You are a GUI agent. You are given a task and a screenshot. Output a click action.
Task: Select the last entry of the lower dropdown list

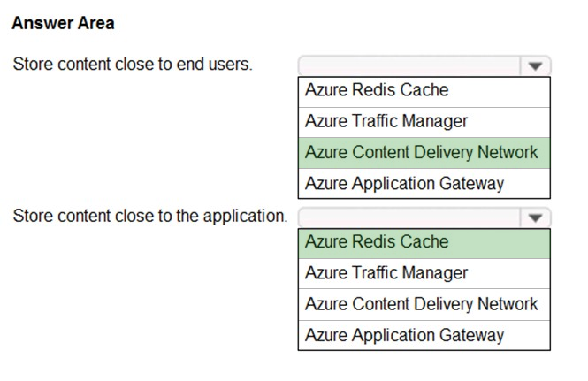[424, 335]
